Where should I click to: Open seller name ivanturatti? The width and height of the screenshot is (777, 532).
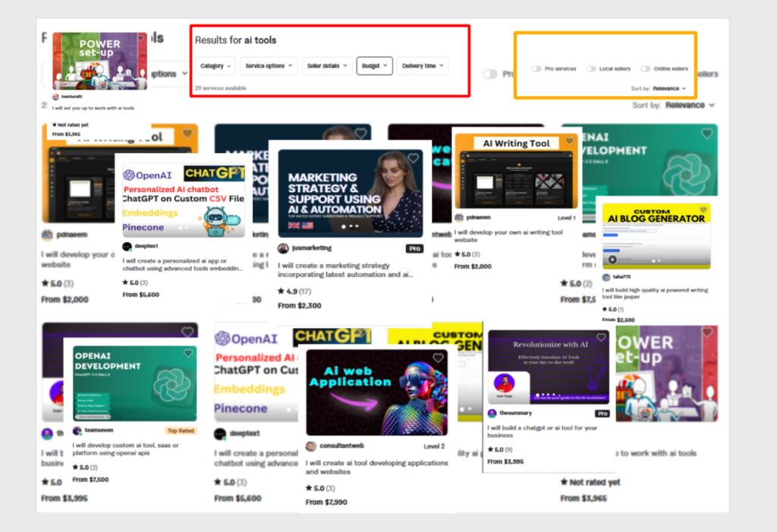click(72, 96)
